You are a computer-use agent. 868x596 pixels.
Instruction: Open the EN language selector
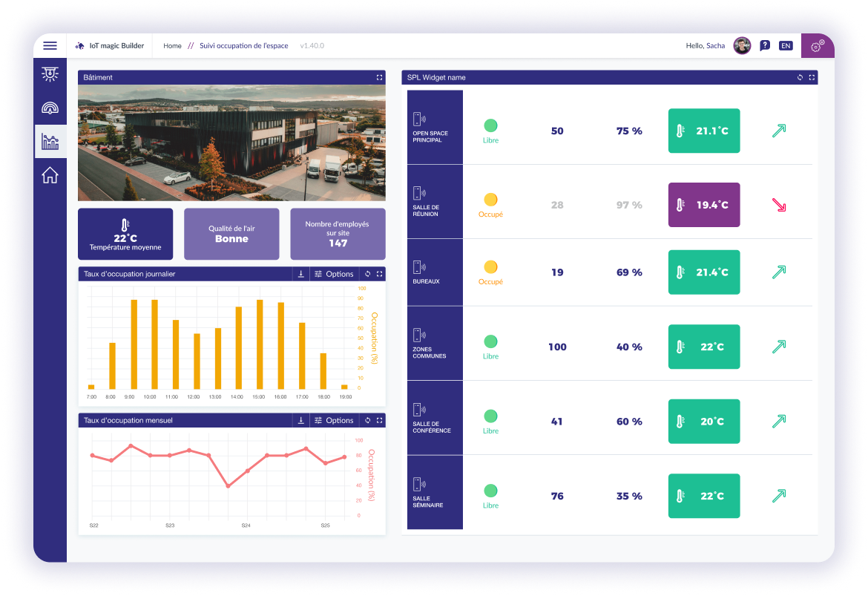click(786, 46)
